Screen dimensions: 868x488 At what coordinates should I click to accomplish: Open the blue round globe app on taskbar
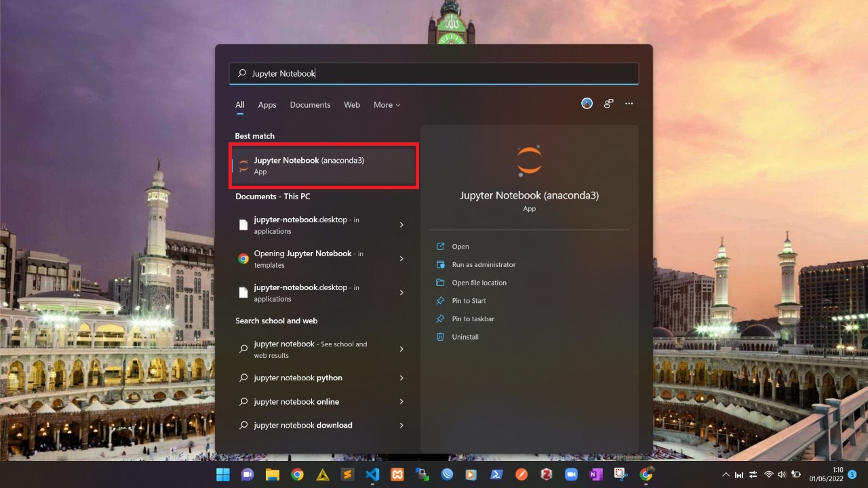point(447,474)
